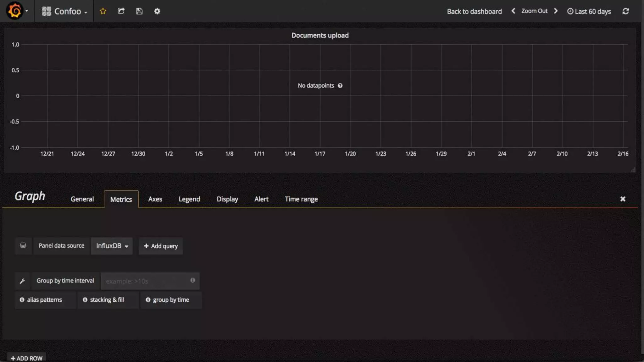Viewport: 644px width, 362px height.
Task: Open the InfluxDB data source dropdown
Action: [x=112, y=246]
